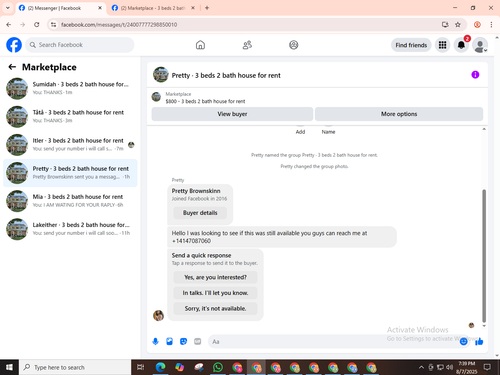This screenshot has height=375, width=500.
Task: Click the More options button
Action: (399, 114)
